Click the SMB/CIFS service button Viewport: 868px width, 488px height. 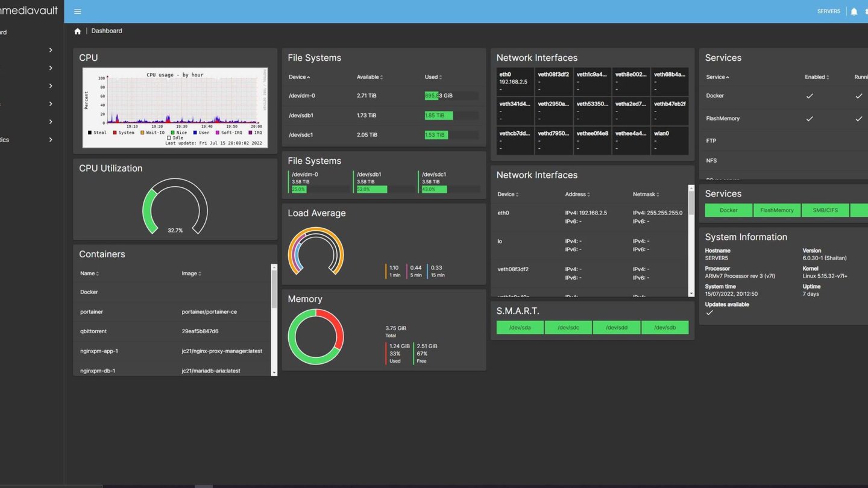click(825, 210)
